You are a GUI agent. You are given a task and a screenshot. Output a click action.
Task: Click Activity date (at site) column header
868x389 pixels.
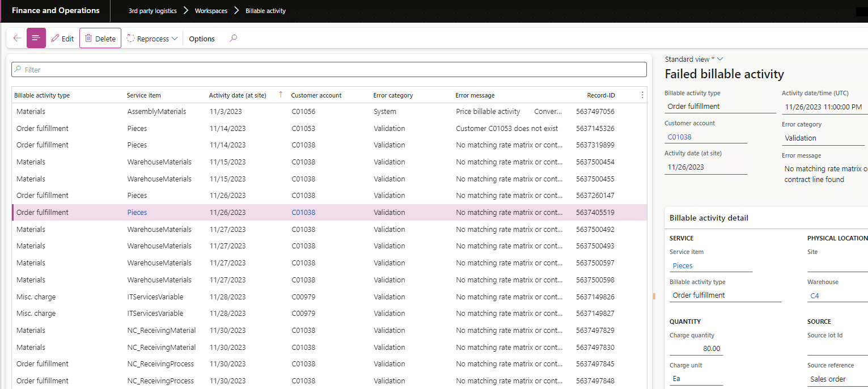[x=238, y=95]
